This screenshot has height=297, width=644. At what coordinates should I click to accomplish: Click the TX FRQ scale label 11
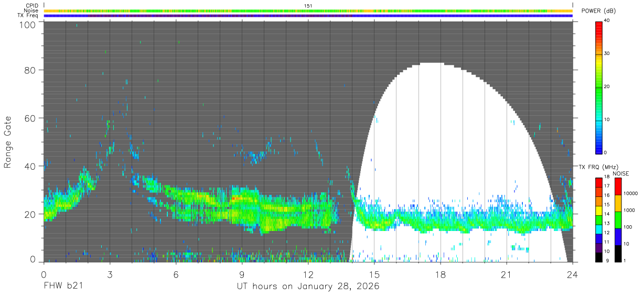606,243
